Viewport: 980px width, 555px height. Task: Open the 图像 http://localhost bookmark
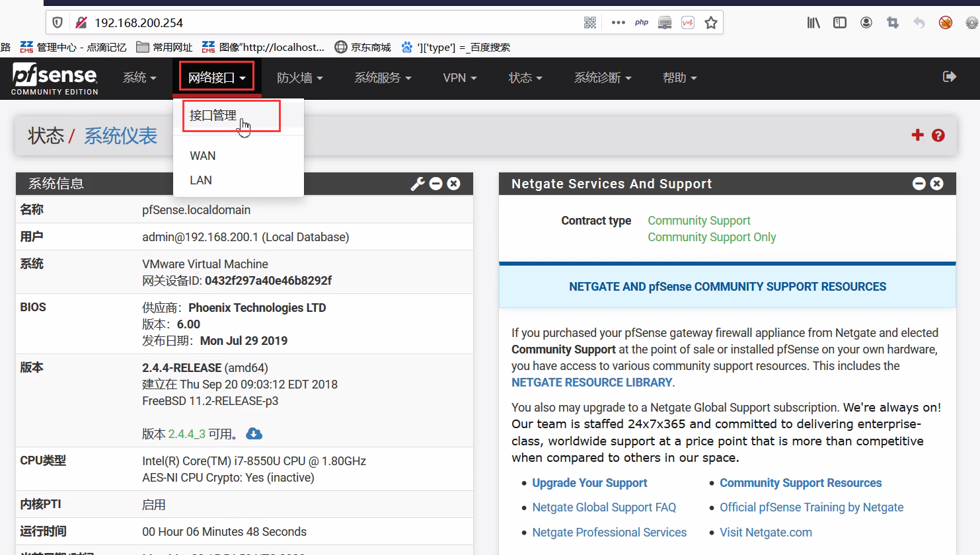263,47
